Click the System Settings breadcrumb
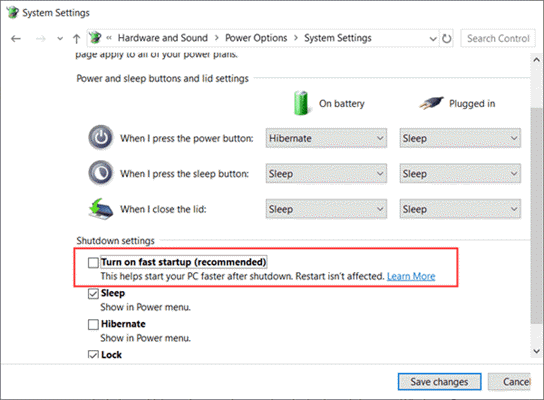 click(338, 38)
